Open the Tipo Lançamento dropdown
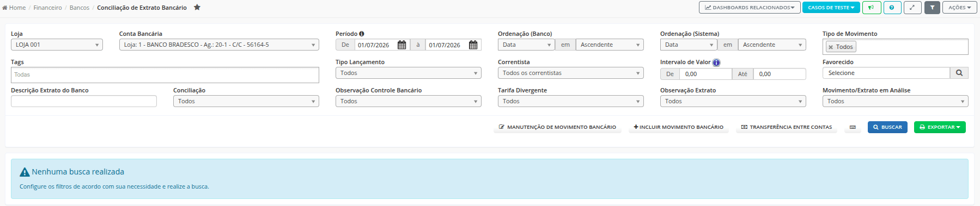Viewport: 980px width, 206px height. tap(409, 73)
